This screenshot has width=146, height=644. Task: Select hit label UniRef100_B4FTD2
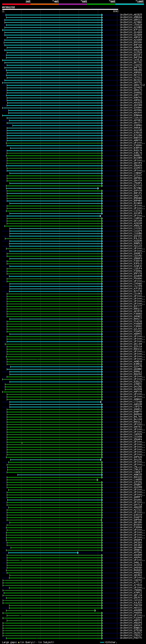(131, 67)
